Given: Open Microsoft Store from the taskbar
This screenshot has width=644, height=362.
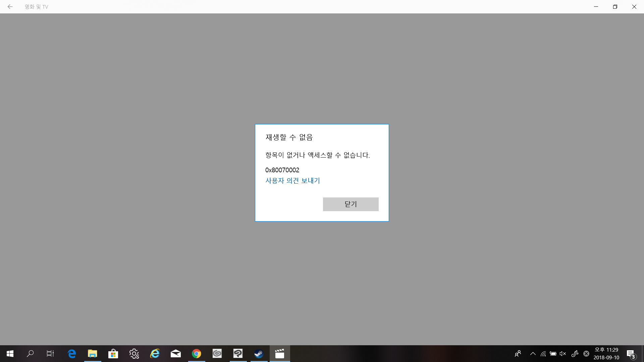Looking at the screenshot, I should pyautogui.click(x=113, y=354).
